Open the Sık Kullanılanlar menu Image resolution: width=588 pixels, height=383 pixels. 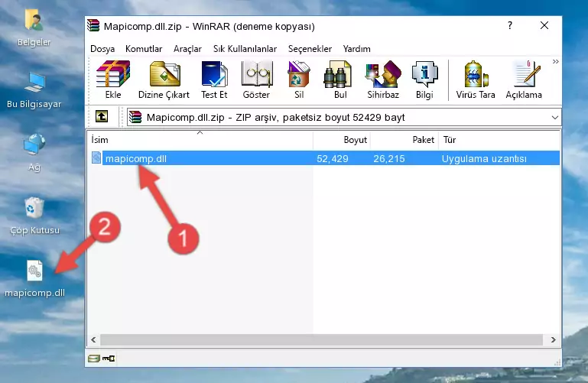[x=245, y=49]
